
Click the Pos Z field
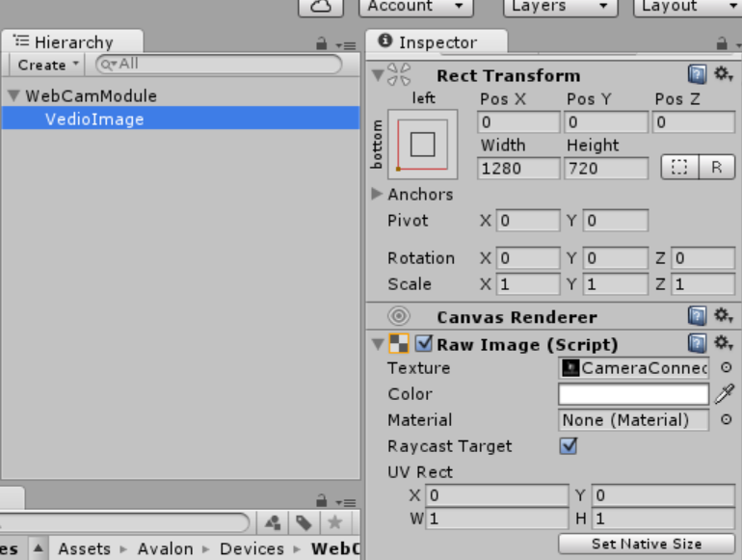pyautogui.click(x=694, y=122)
